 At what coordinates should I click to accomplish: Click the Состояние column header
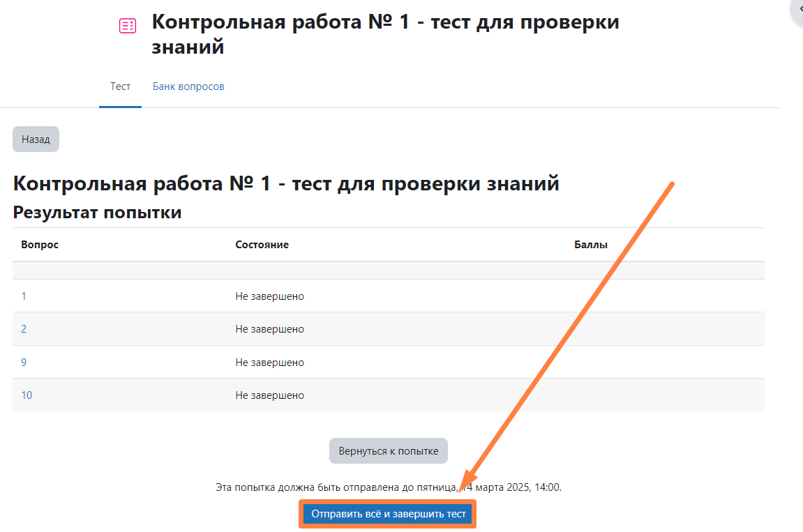tap(262, 245)
